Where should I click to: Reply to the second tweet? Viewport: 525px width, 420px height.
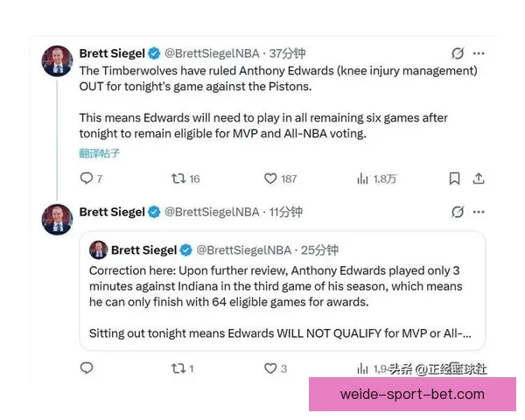tap(87, 368)
